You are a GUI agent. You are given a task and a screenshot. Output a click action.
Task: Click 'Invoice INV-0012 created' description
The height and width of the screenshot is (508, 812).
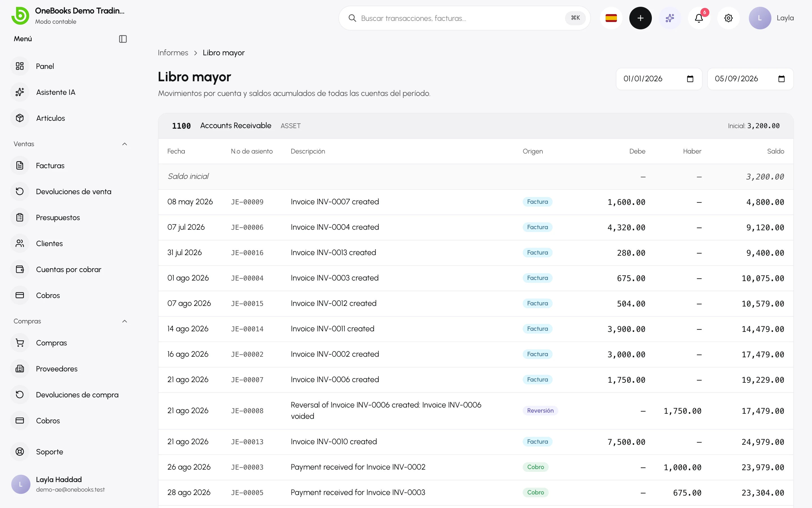(334, 303)
